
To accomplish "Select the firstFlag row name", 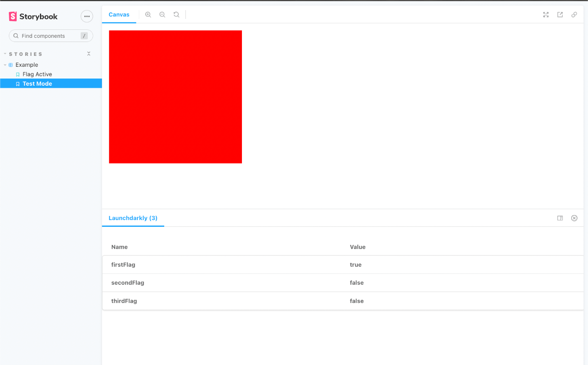I will pyautogui.click(x=123, y=265).
